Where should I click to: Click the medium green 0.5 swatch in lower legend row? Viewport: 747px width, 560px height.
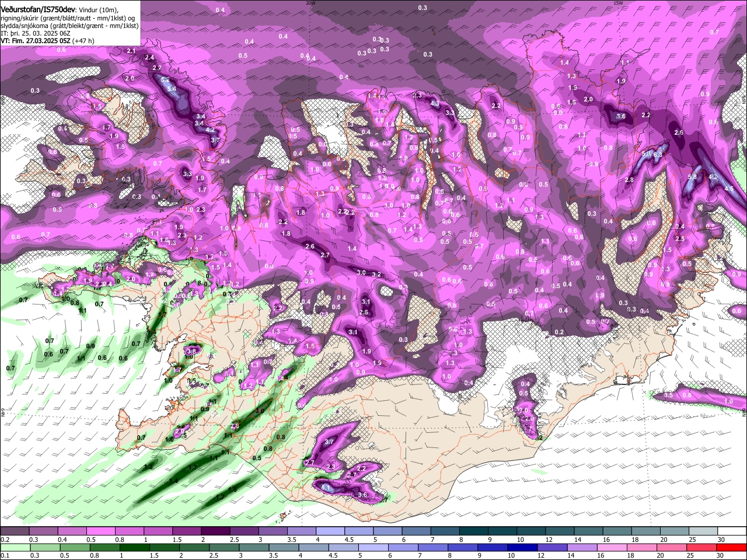75,548
